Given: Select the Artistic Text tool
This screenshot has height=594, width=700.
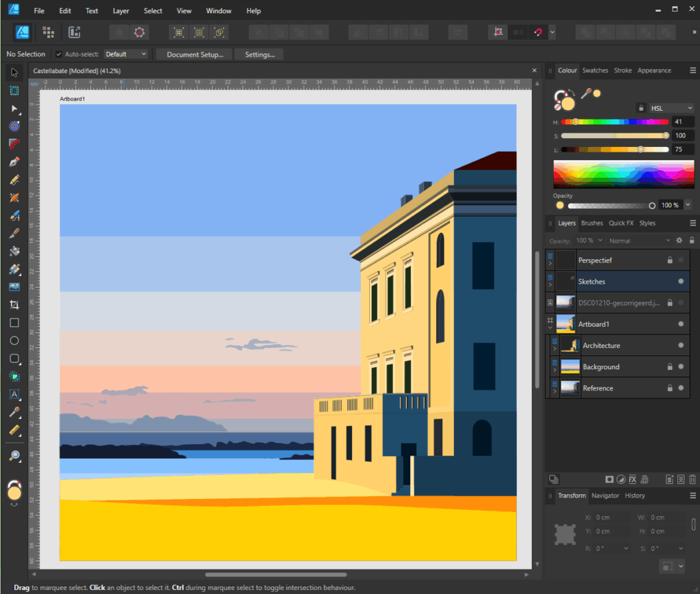Looking at the screenshot, I should pos(14,394).
